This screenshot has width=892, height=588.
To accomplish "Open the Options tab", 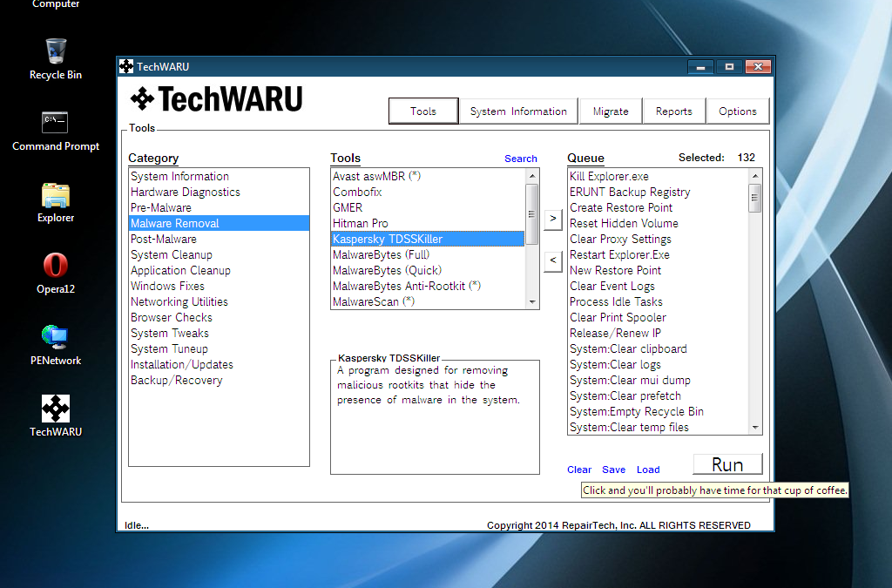I will tap(737, 111).
